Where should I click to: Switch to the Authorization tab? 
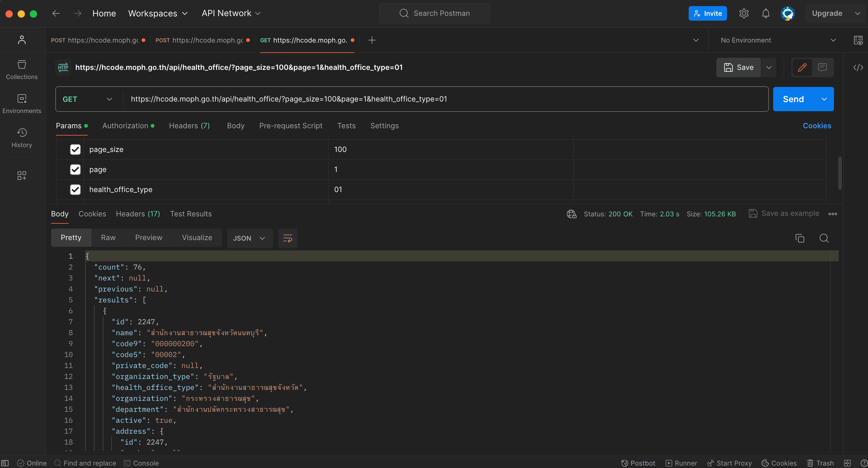pos(125,126)
